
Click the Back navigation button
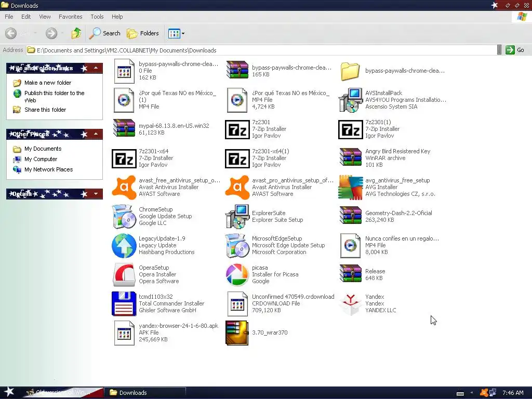(x=11, y=33)
